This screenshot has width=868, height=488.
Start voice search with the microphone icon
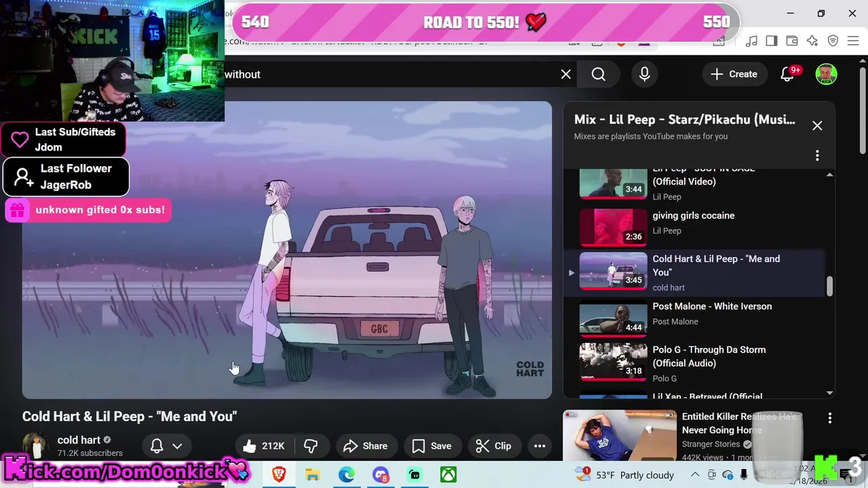click(x=644, y=75)
